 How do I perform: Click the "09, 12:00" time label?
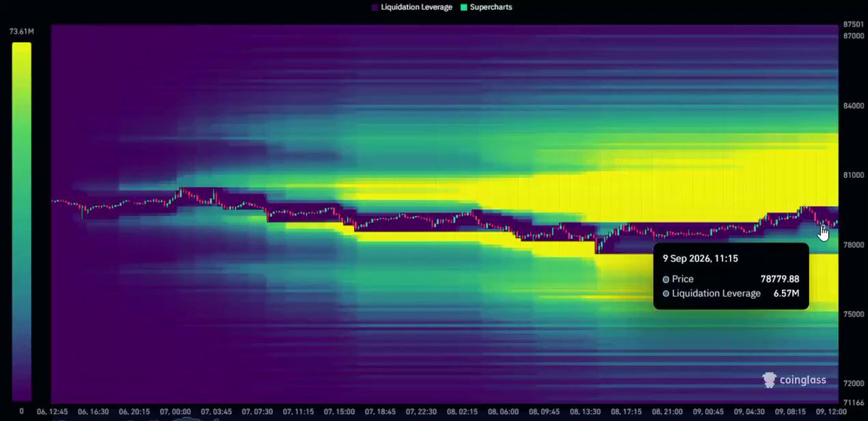[832, 411]
